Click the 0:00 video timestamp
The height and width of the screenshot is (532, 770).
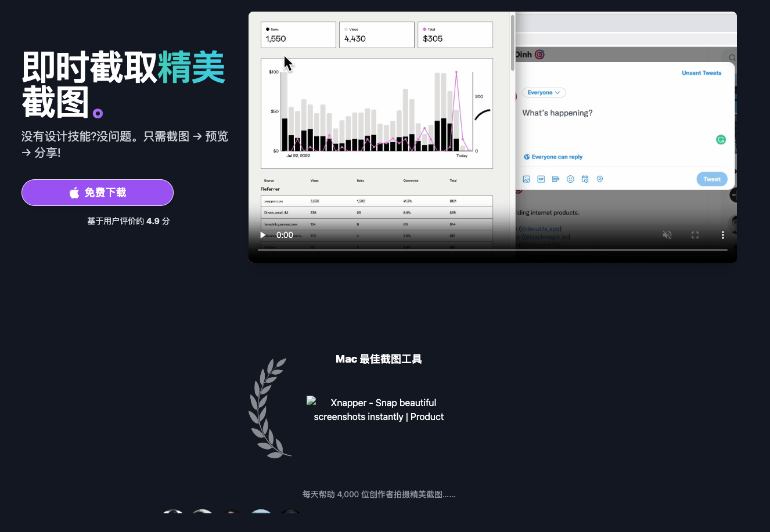285,235
